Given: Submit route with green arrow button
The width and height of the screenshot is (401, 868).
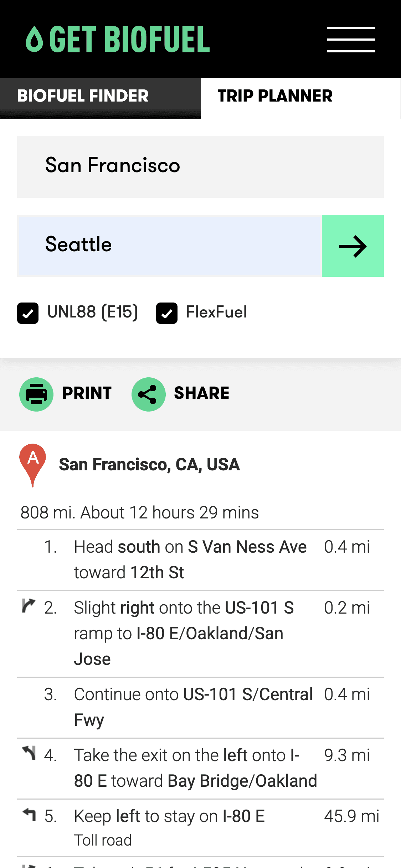Looking at the screenshot, I should [x=353, y=246].
